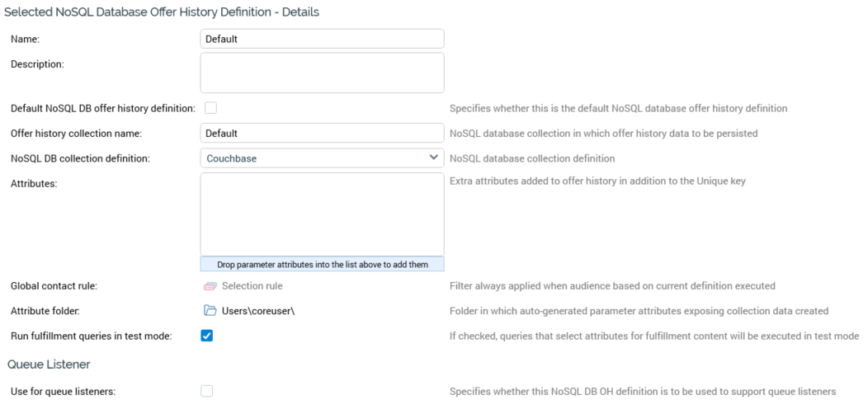Focus the Name field containing Default
This screenshot has width=868, height=409.
click(x=322, y=39)
